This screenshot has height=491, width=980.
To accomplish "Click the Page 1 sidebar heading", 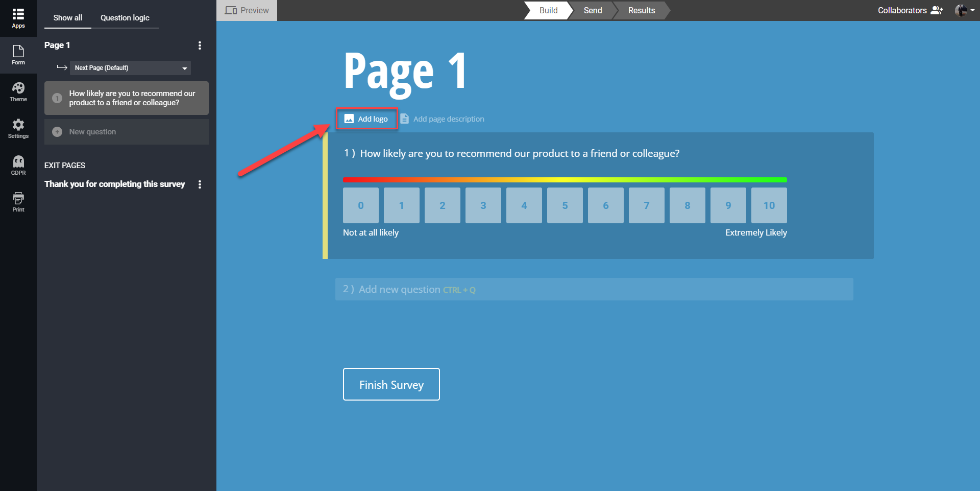I will (x=57, y=45).
